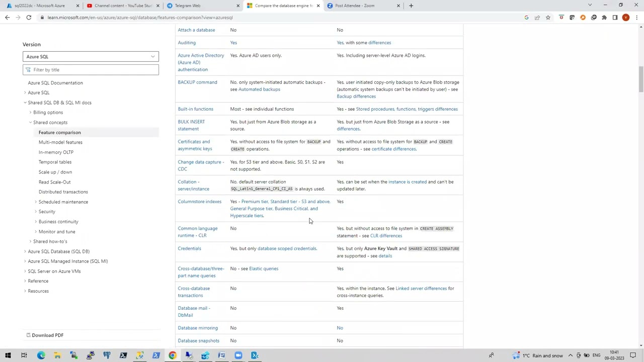The image size is (644, 362).
Task: Open File Explorer from the taskbar
Action: [57, 355]
